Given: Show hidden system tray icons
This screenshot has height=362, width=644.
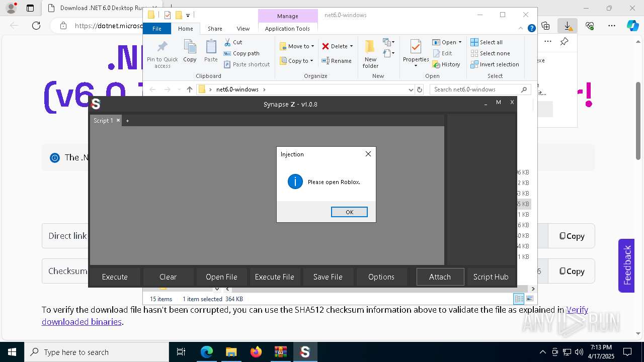Looking at the screenshot, I should tap(542, 352).
